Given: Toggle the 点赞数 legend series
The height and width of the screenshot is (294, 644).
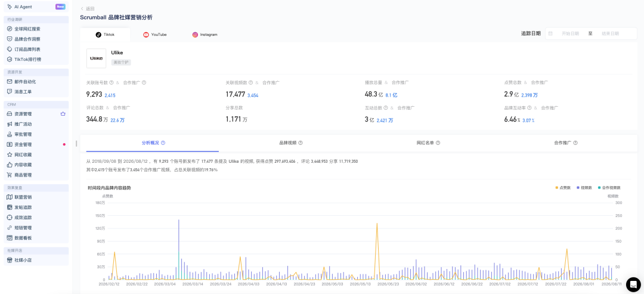Looking at the screenshot, I should [x=563, y=188].
